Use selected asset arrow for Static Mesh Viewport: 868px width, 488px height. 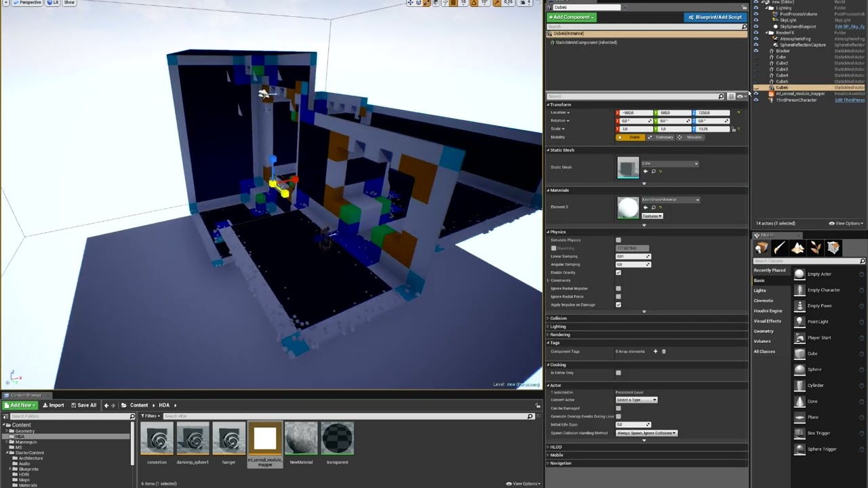pos(646,171)
